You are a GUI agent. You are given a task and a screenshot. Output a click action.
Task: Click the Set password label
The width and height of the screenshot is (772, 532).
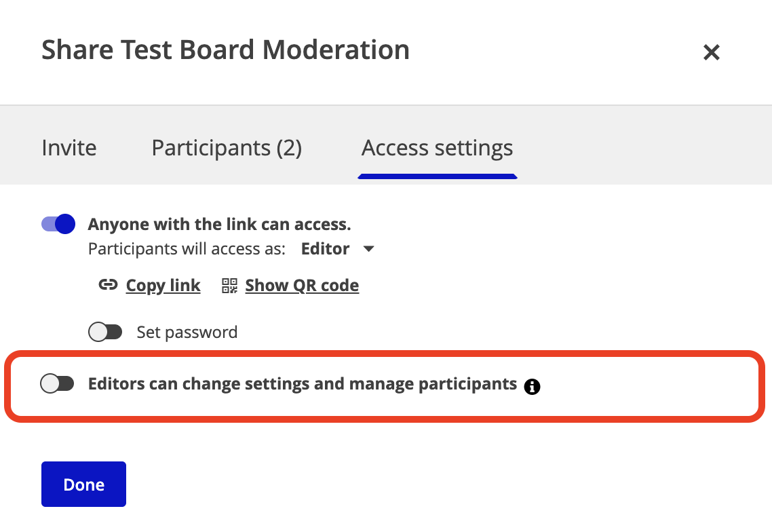(187, 332)
